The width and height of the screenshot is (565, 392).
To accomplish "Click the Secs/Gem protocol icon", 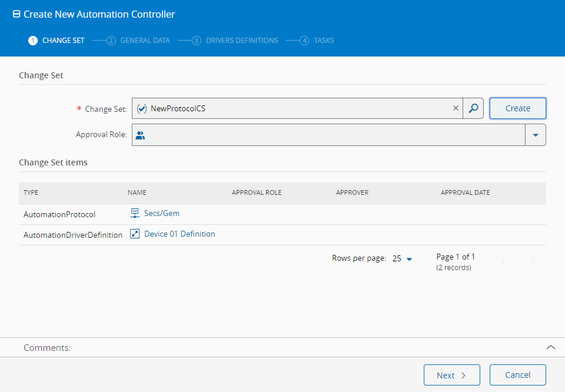I will click(135, 213).
